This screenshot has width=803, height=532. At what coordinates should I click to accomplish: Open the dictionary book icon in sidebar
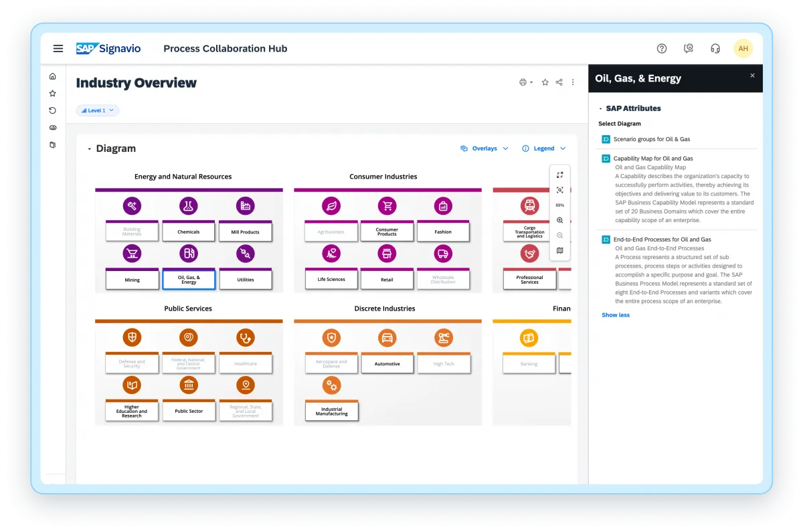coord(53,145)
